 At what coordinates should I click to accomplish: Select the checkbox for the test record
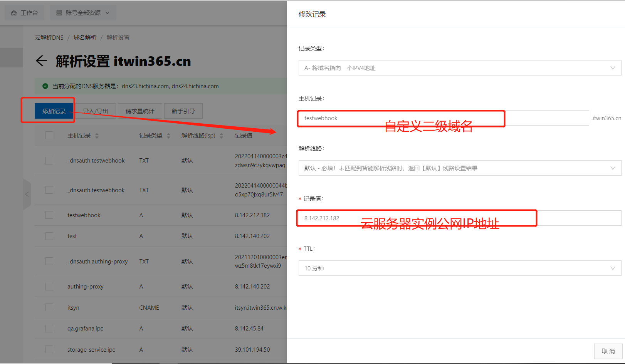tap(49, 236)
